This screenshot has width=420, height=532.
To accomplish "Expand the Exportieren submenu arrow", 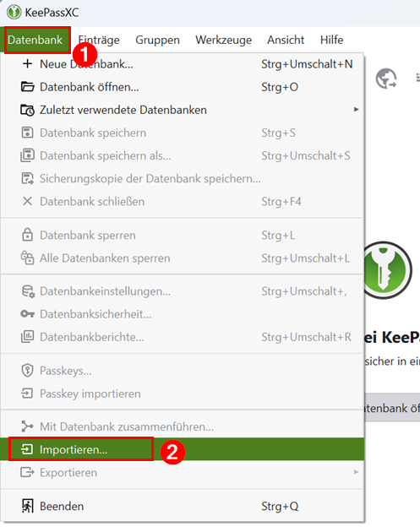I will pos(356,472).
